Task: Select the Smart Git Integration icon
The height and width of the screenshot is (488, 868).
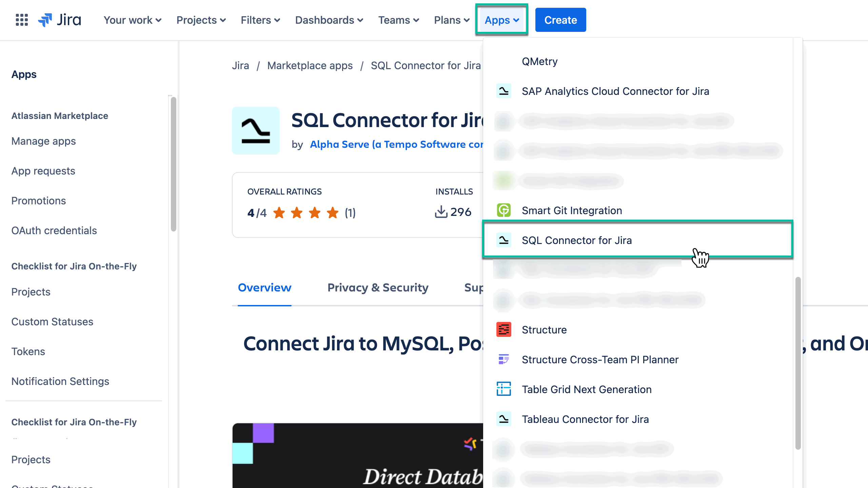Action: [x=504, y=210]
